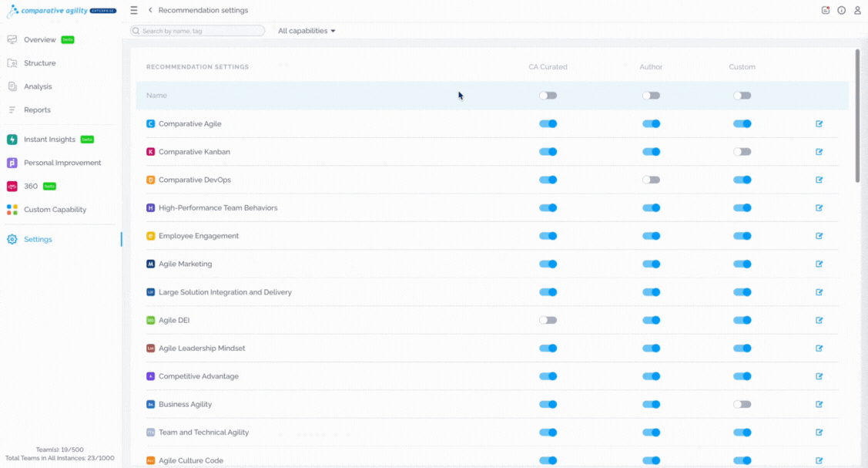Click the Employee Engagement capability name
The image size is (868, 468).
pyautogui.click(x=198, y=237)
